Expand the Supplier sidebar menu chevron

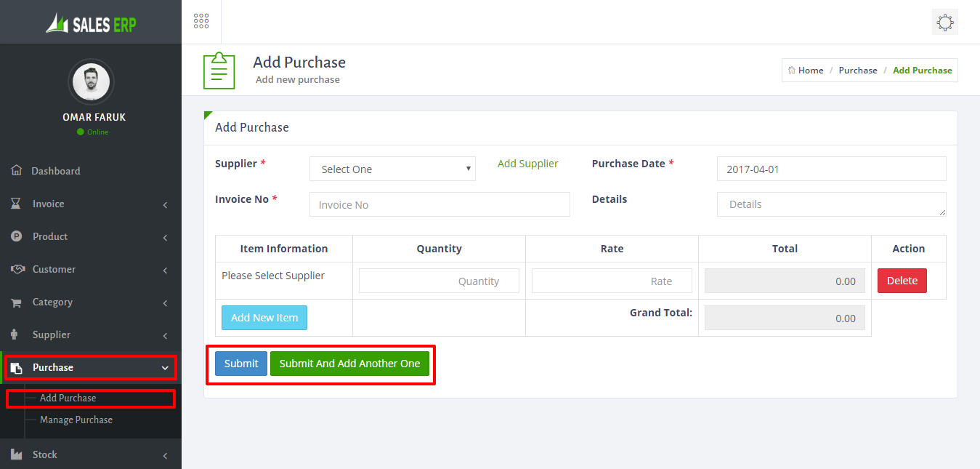(165, 336)
